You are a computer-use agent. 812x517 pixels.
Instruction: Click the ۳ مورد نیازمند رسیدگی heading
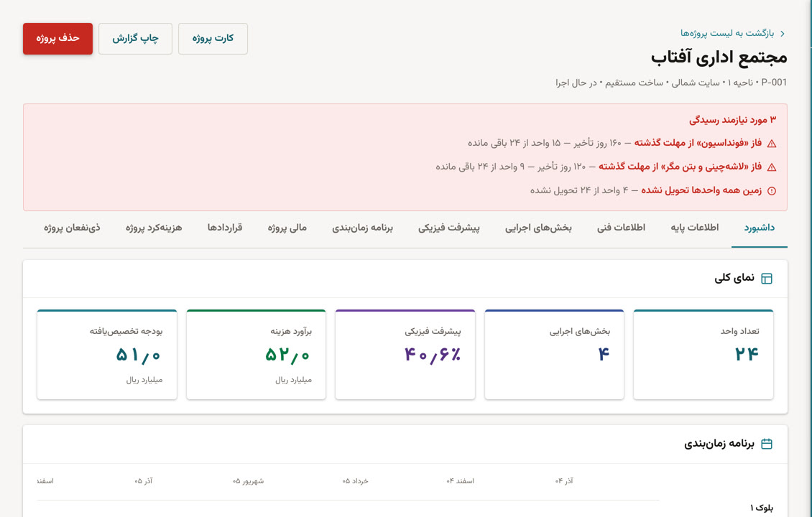(733, 119)
